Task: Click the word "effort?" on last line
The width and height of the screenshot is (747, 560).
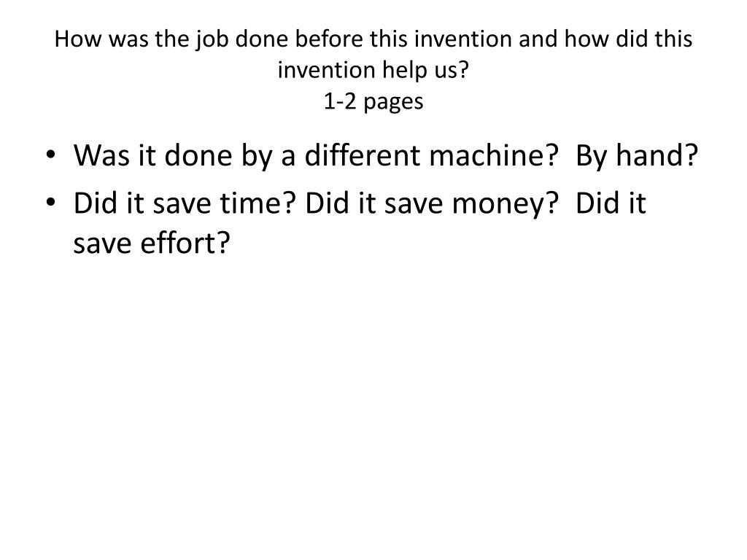Action: 185,243
